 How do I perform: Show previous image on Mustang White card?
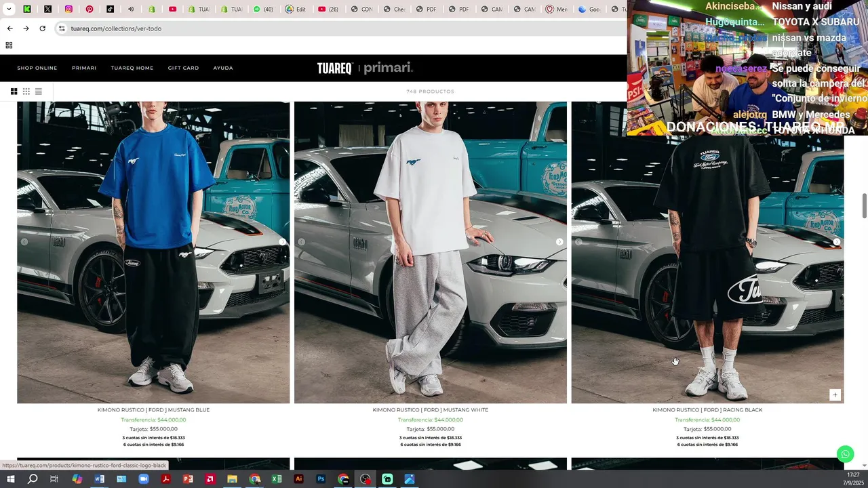[x=302, y=242]
